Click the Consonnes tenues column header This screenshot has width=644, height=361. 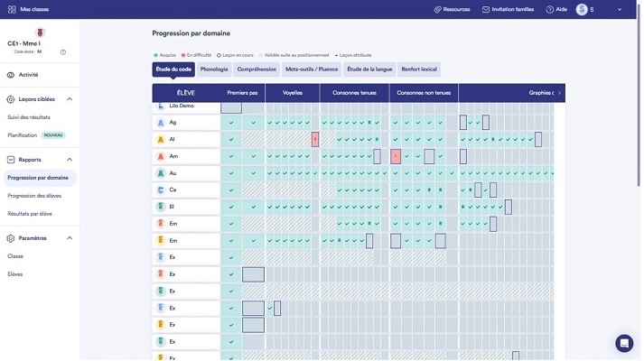[354, 93]
